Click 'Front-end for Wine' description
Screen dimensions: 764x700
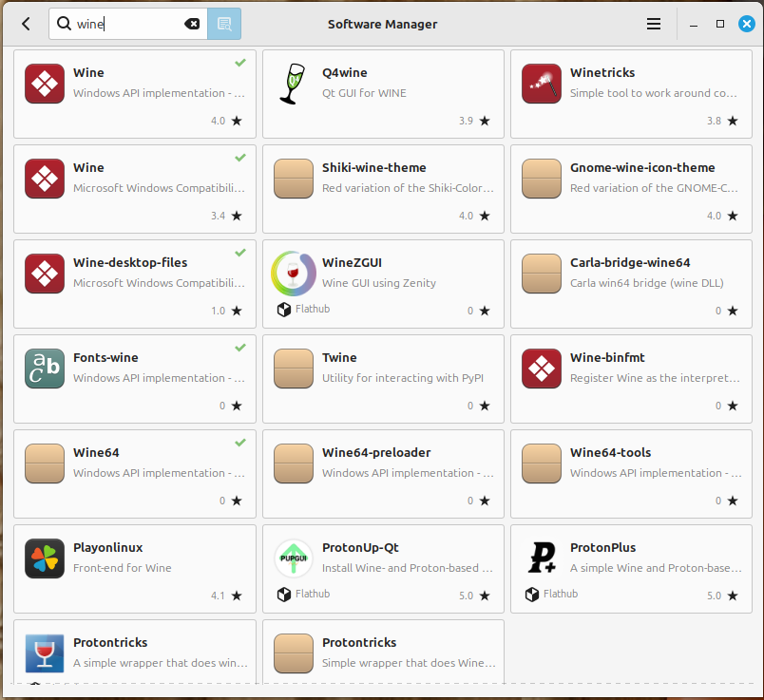point(122,568)
